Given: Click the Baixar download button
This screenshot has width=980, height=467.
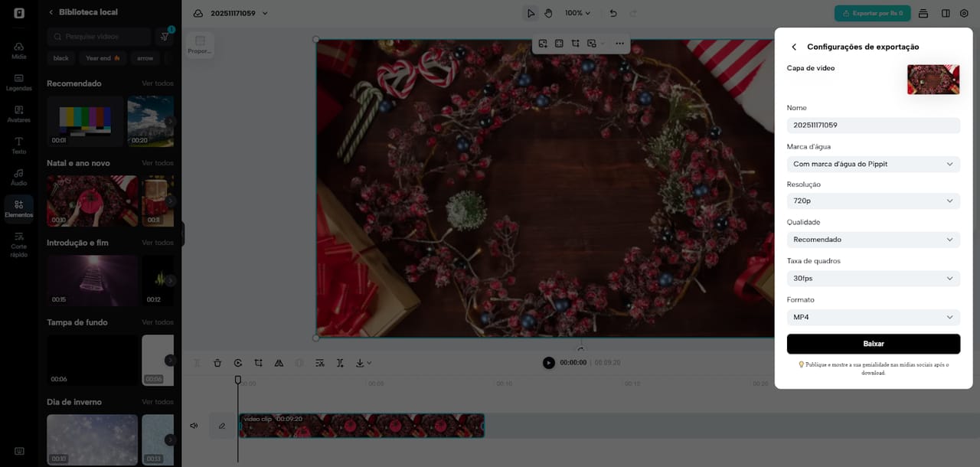Looking at the screenshot, I should [873, 344].
